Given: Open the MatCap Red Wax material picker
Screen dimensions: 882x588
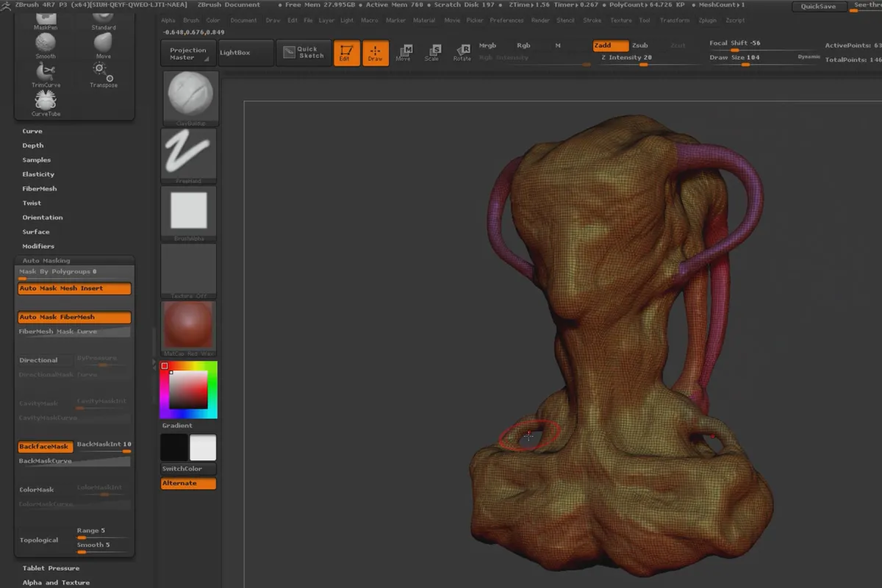Looking at the screenshot, I should click(x=189, y=329).
